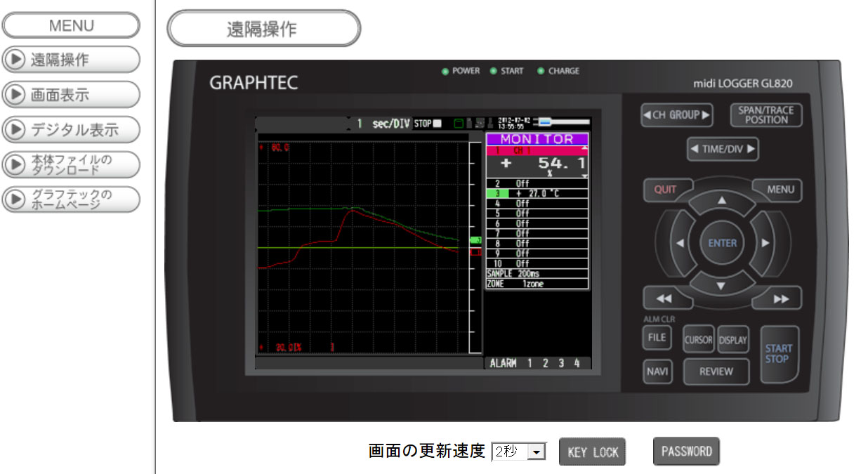868x474 pixels.
Task: Click the MONITOR heading on the logger screen
Action: 537,139
